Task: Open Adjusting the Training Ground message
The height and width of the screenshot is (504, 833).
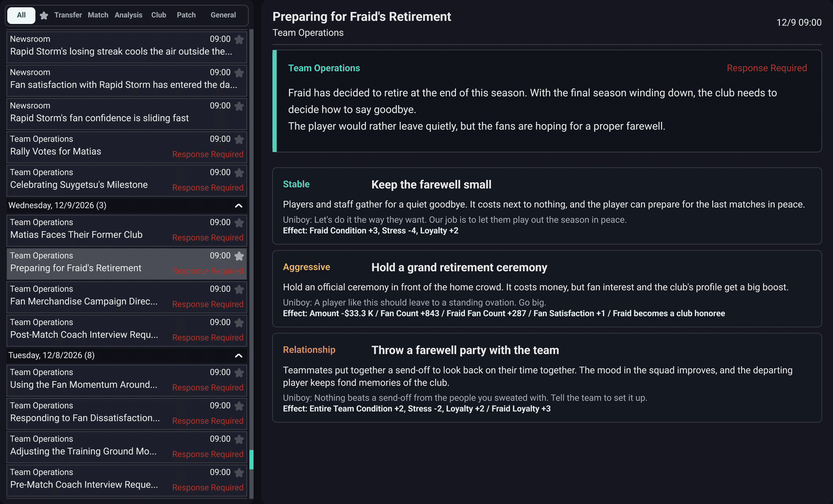Action: [x=127, y=446]
